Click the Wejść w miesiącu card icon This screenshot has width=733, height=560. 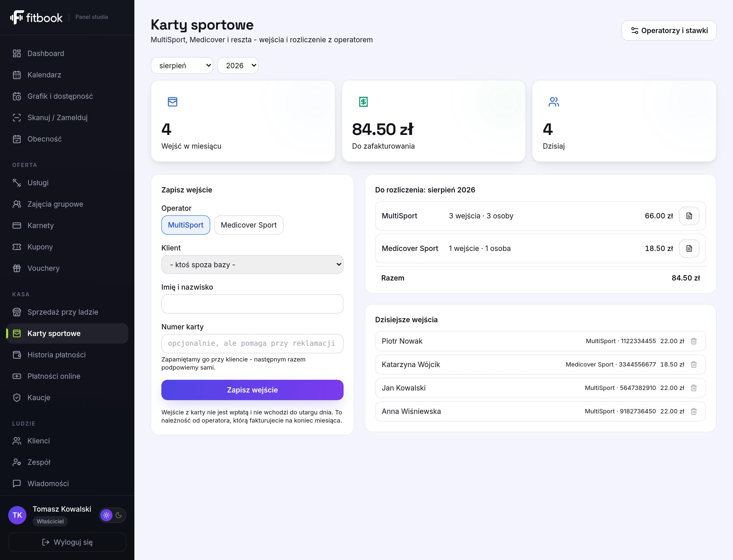[x=172, y=102]
